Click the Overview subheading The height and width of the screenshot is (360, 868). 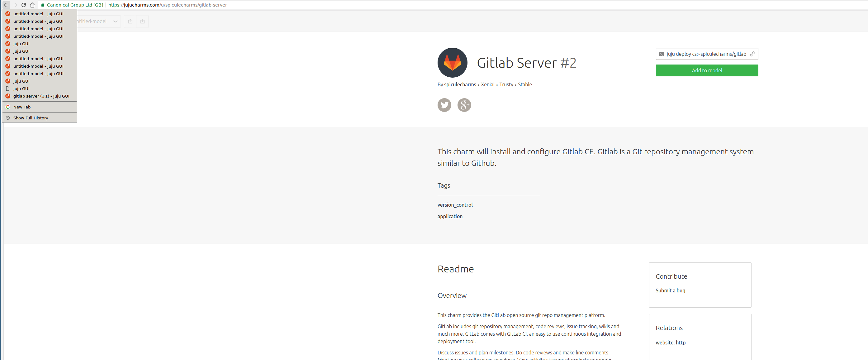pos(452,295)
